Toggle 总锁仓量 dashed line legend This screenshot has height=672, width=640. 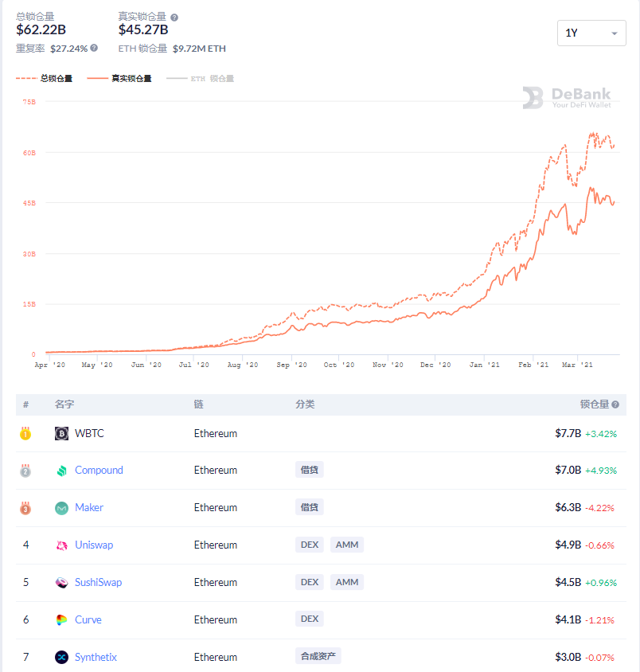coord(44,79)
